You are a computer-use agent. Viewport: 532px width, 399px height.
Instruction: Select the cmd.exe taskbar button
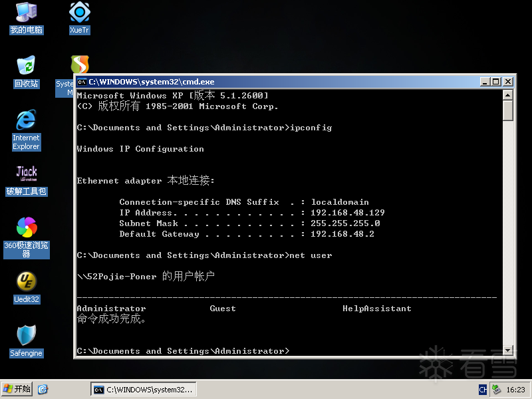tap(143, 390)
